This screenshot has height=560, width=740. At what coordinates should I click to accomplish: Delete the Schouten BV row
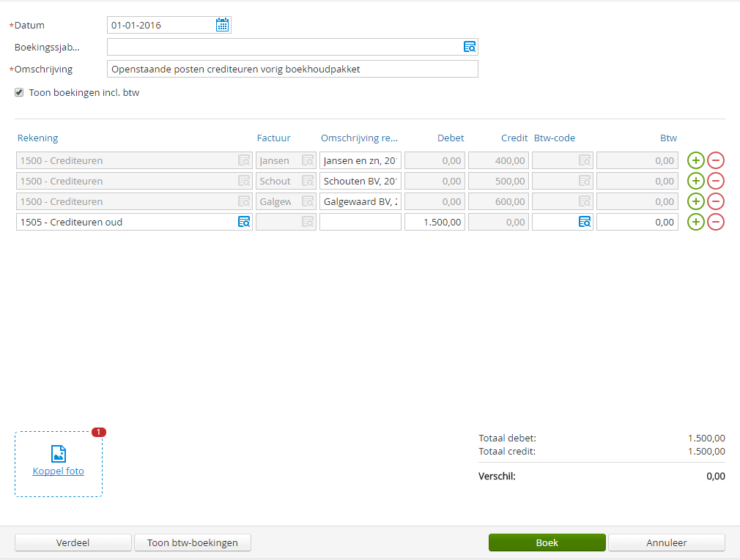tap(715, 181)
